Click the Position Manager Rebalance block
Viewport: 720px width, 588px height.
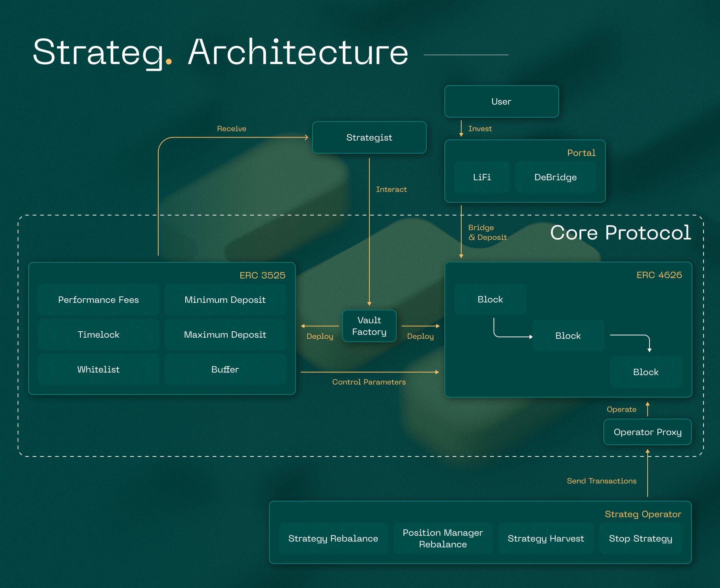coord(443,539)
